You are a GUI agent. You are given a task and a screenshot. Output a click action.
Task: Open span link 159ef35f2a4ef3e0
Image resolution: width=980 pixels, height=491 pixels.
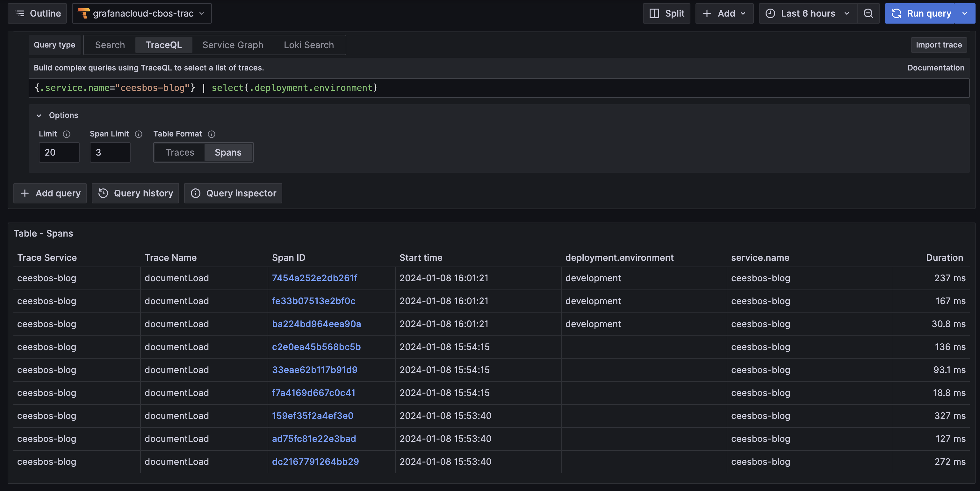point(313,415)
